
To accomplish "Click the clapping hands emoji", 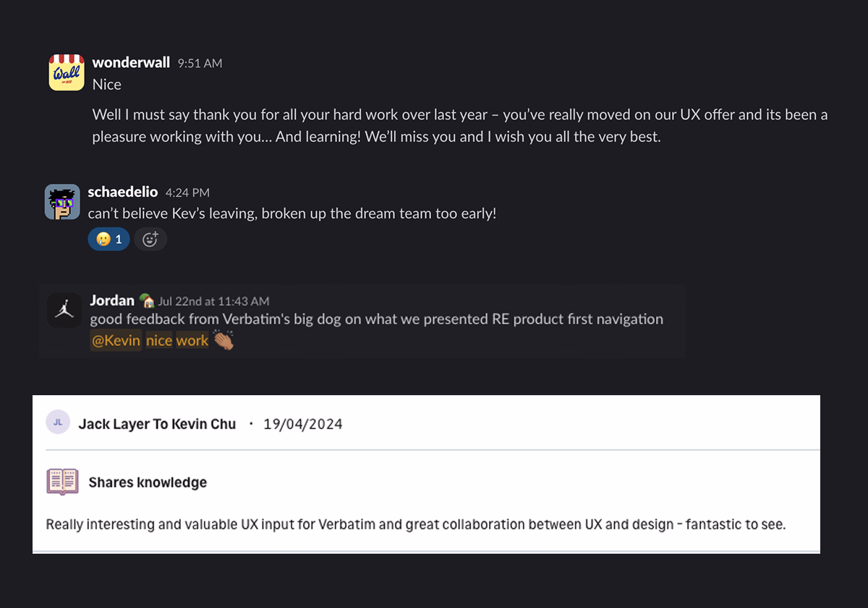I will click(224, 341).
